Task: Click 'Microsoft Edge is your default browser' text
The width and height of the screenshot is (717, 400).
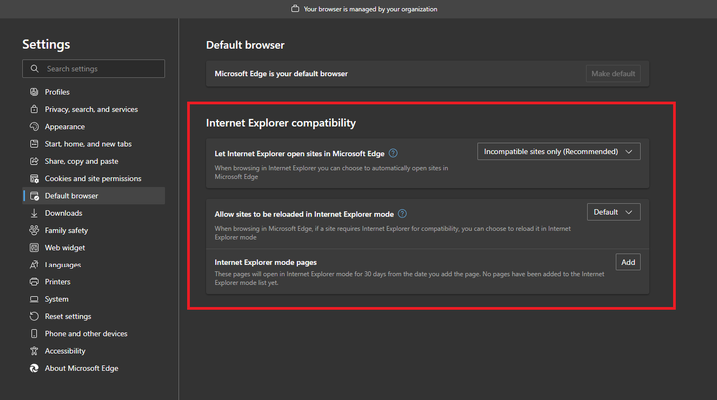Action: (x=281, y=74)
